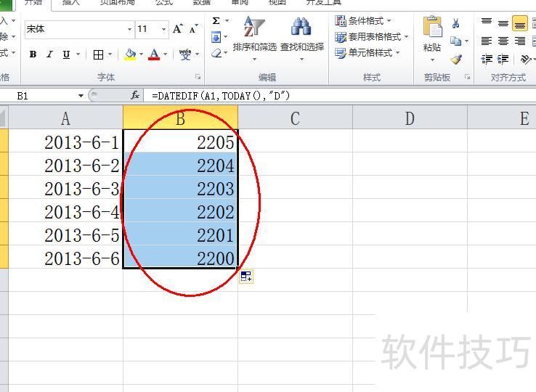Click the Auto Fill Options icon
The image size is (536, 392).
[x=246, y=276]
